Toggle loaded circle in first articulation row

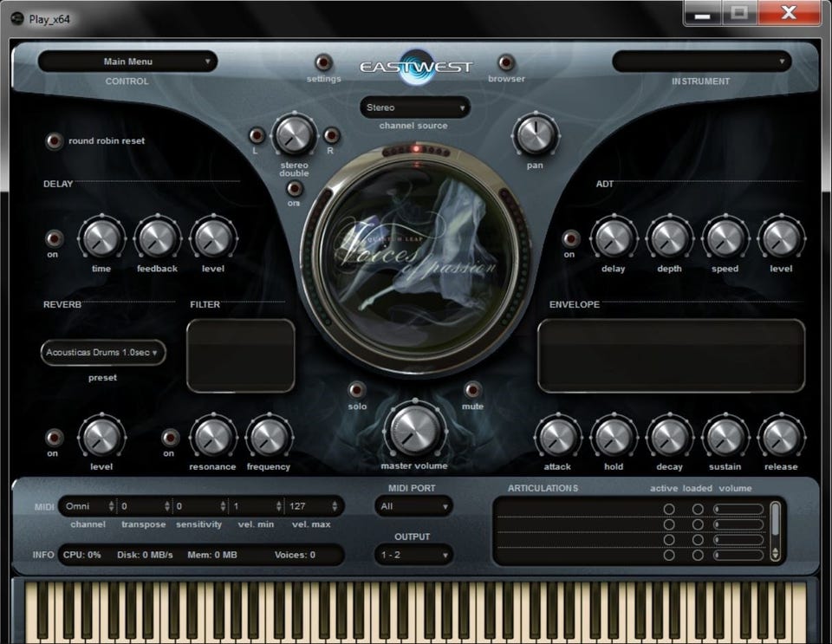click(698, 510)
